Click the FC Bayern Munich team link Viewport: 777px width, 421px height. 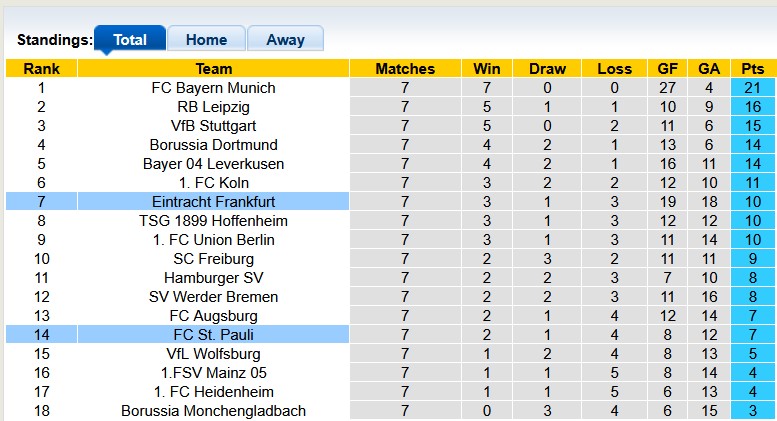point(213,88)
